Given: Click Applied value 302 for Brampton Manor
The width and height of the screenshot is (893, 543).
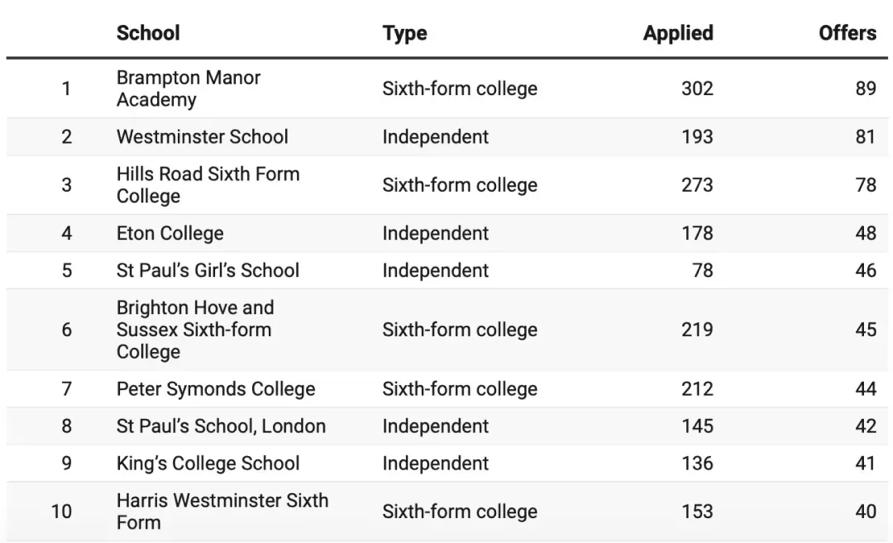Looking at the screenshot, I should (x=696, y=89).
